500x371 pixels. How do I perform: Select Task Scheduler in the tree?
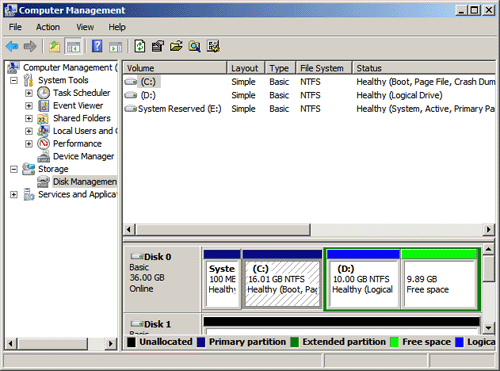click(x=82, y=93)
